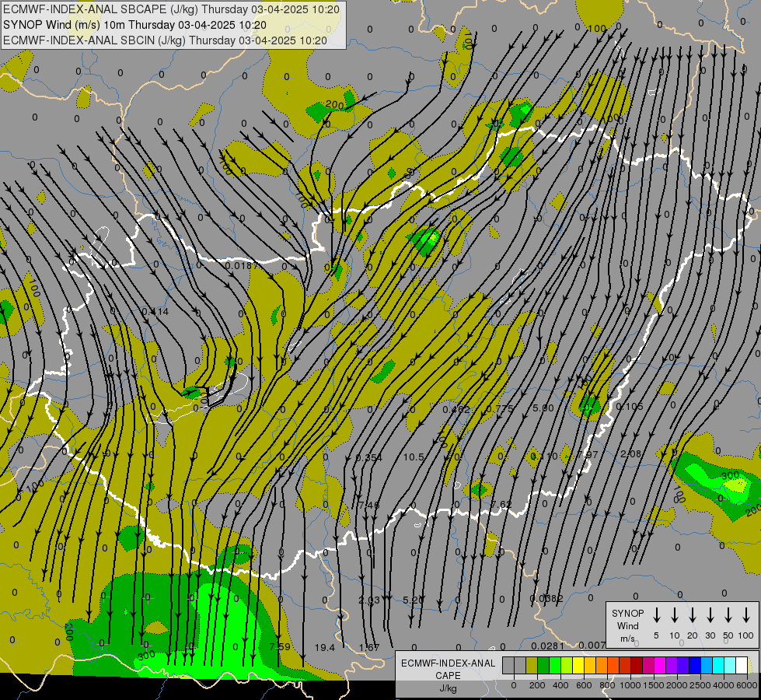Screen dimensions: 761x700
Task: Select the pure yellow CAPE legend swatch
Action: pyautogui.click(x=578, y=665)
